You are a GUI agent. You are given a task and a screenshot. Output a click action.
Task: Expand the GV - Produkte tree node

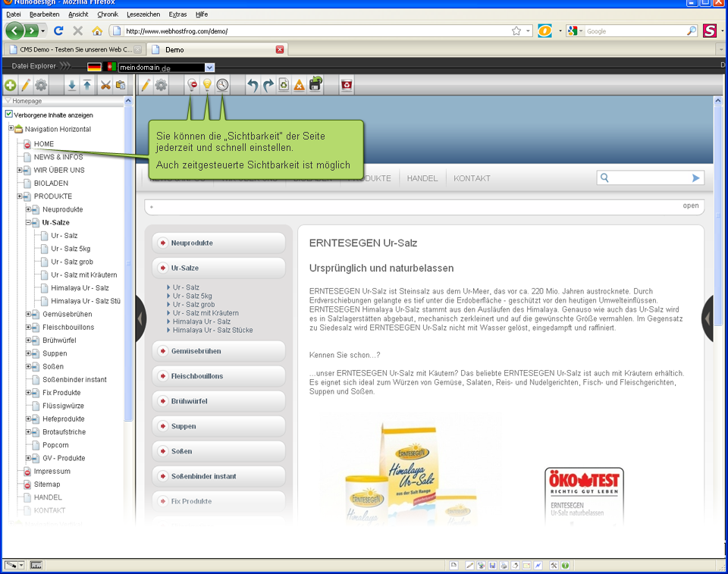28,458
